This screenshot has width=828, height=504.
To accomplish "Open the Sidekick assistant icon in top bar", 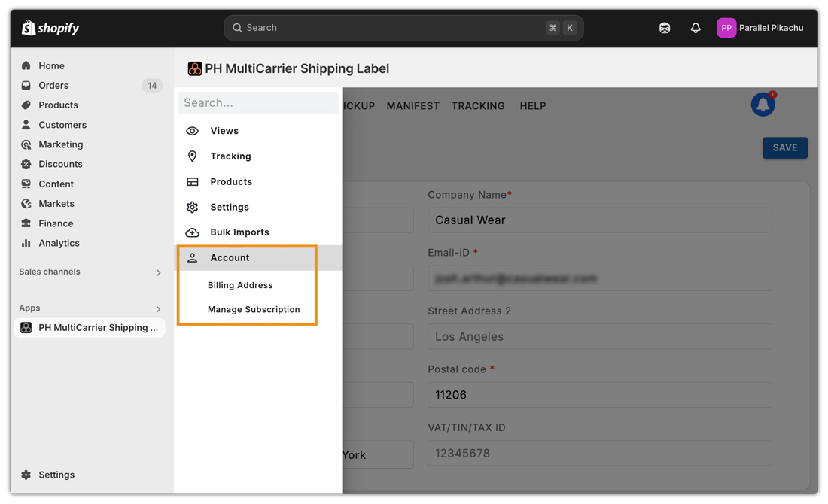I will (x=665, y=28).
